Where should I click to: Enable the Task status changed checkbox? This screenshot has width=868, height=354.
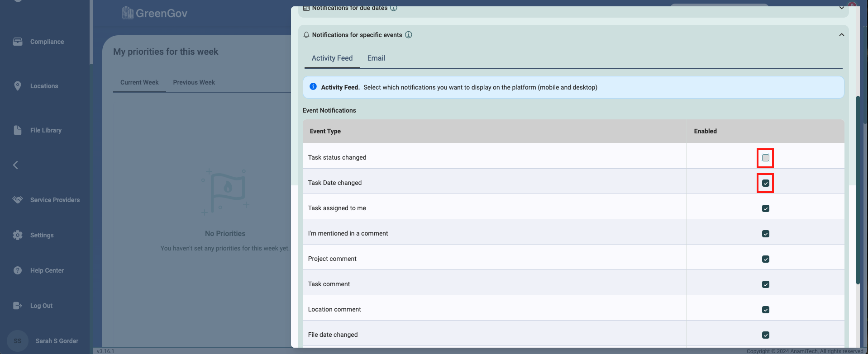click(x=765, y=158)
